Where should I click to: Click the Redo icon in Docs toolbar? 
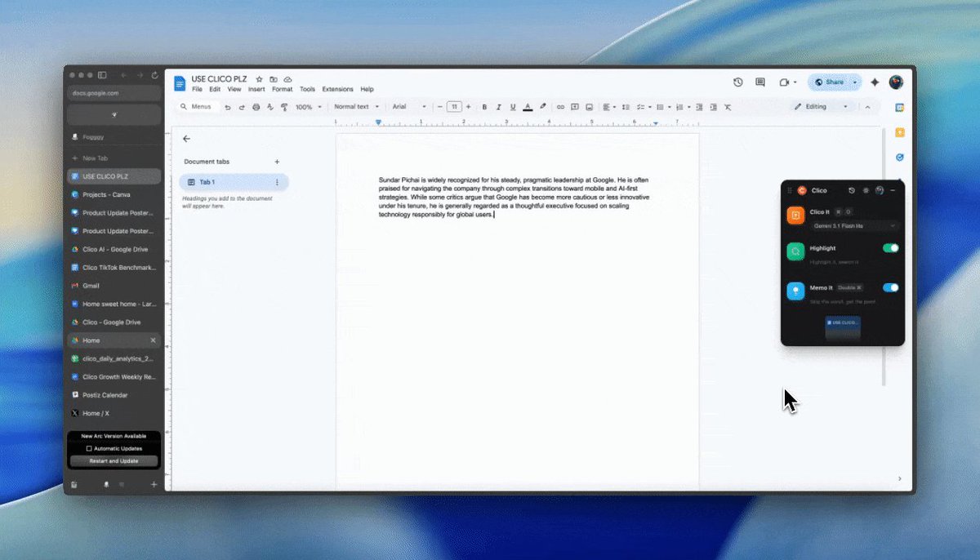tap(242, 107)
